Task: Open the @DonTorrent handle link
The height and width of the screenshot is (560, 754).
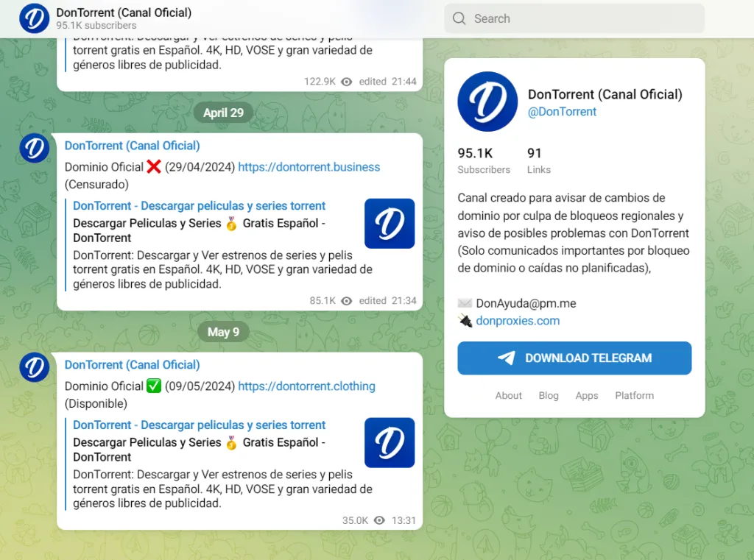Action: 562,112
